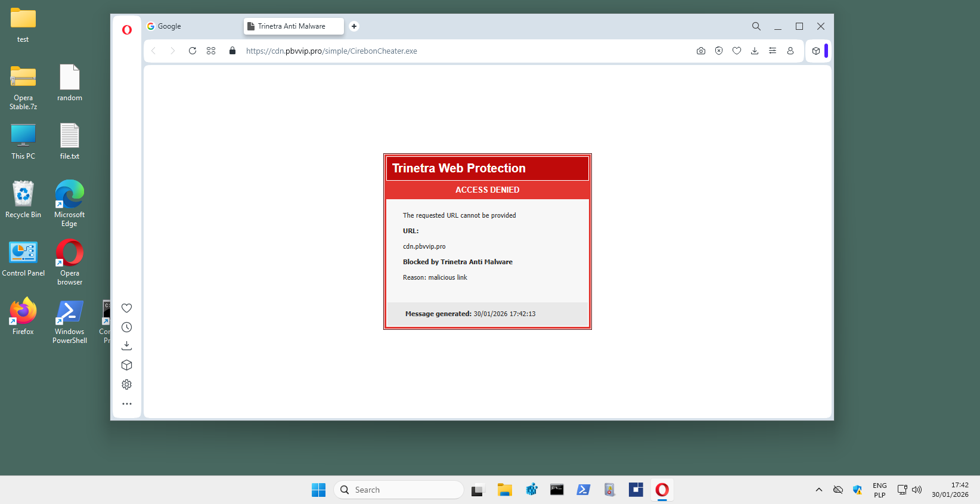Open the Speed Dial start page grid
980x504 pixels.
(211, 51)
